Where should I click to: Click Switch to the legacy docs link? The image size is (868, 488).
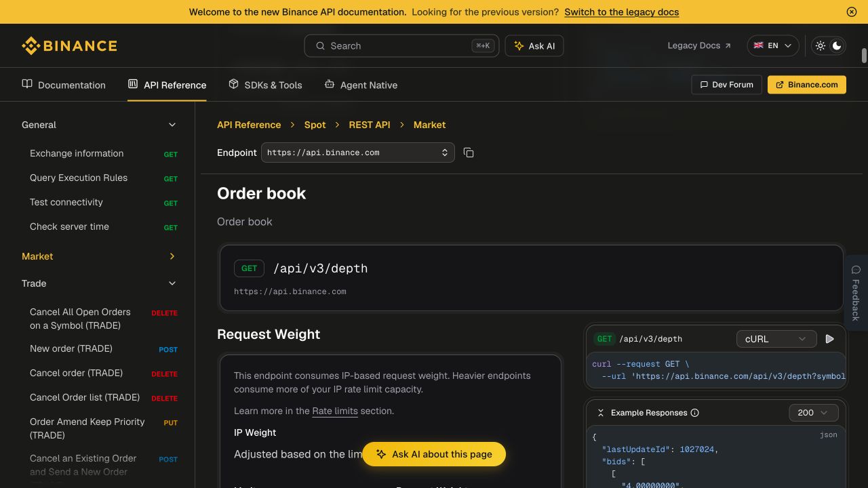pyautogui.click(x=621, y=12)
